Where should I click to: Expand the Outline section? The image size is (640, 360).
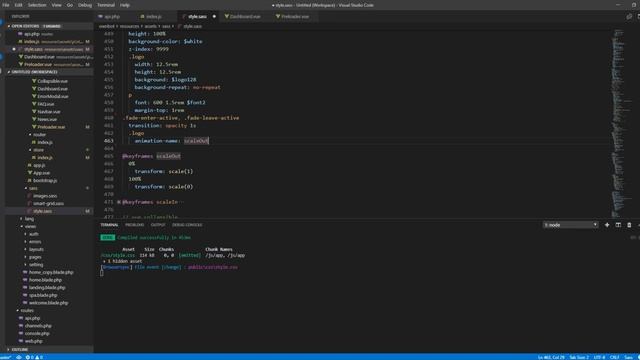coord(49,350)
